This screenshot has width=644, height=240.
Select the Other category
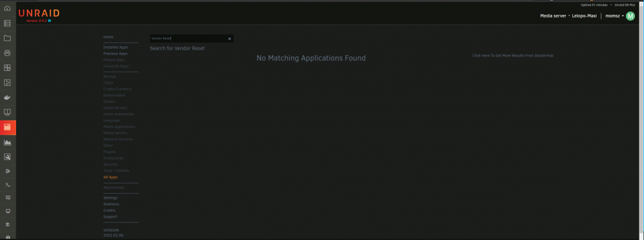coord(108,145)
